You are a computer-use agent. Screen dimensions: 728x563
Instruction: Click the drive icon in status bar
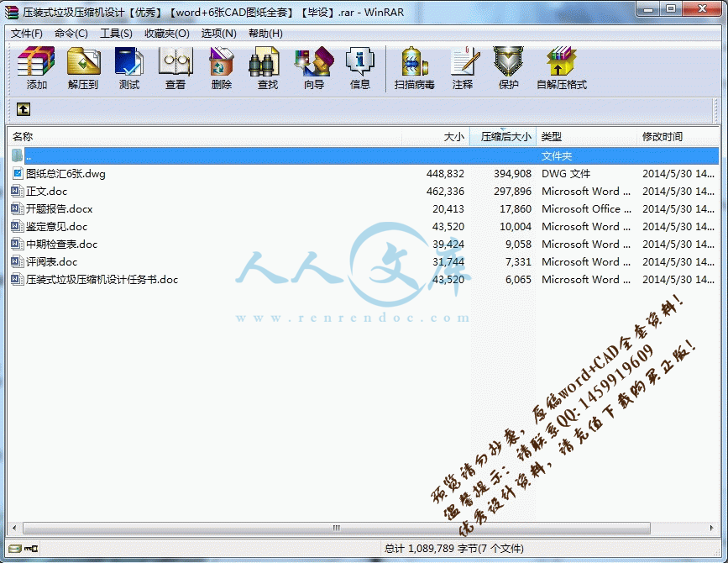coord(15,549)
